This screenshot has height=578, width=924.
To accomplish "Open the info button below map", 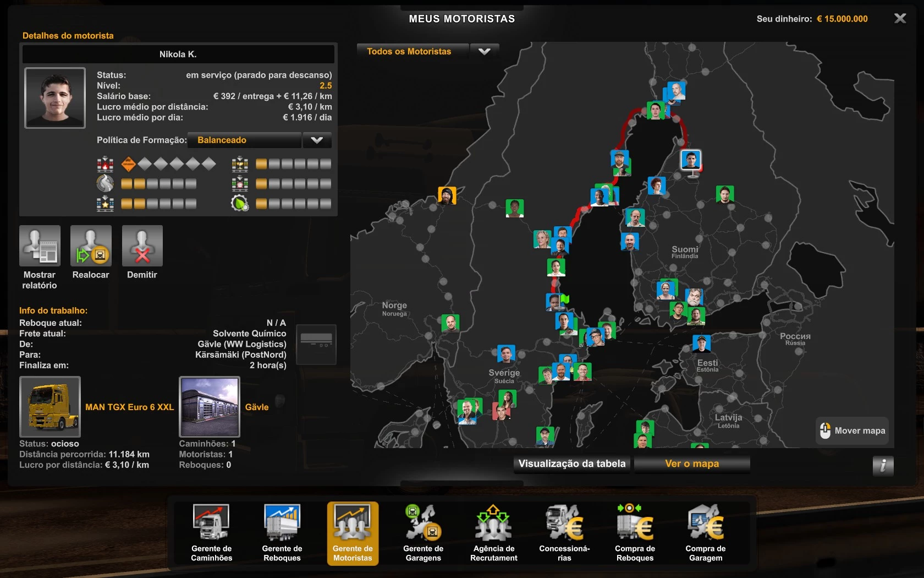I will coord(883,466).
